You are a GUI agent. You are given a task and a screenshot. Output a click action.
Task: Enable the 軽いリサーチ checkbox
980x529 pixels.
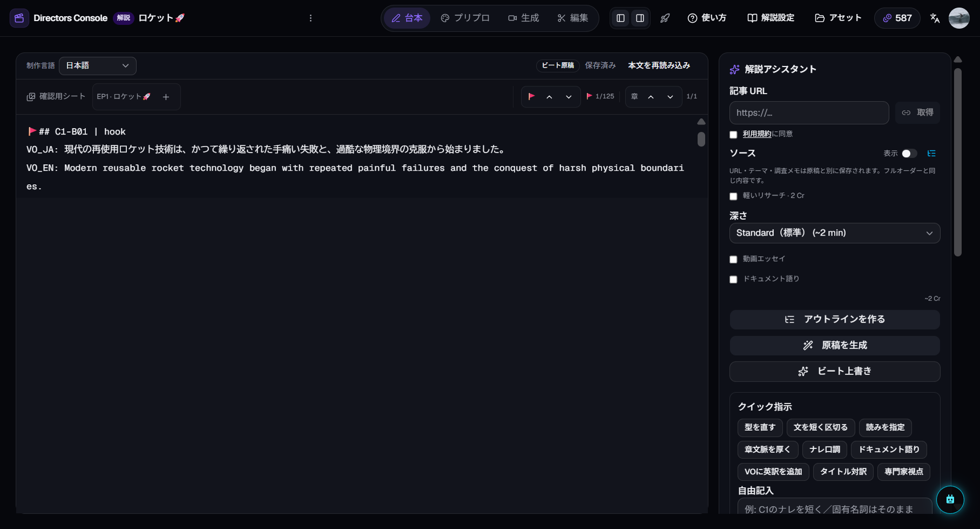[733, 196]
